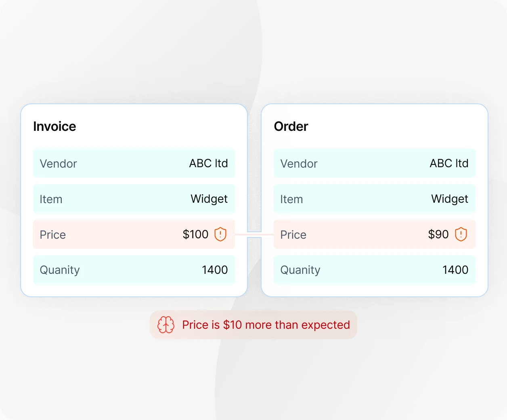Select the Order Item row label
Viewport: 507px width, 420px height.
click(x=291, y=199)
